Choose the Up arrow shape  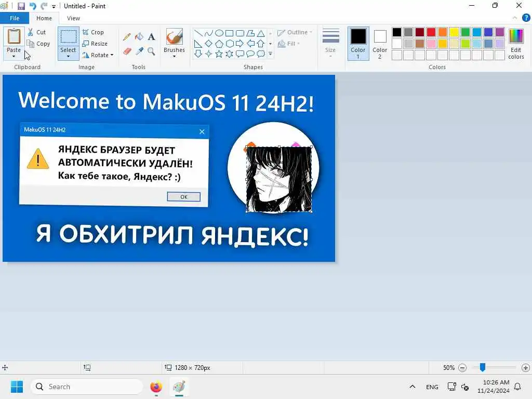pyautogui.click(x=261, y=44)
